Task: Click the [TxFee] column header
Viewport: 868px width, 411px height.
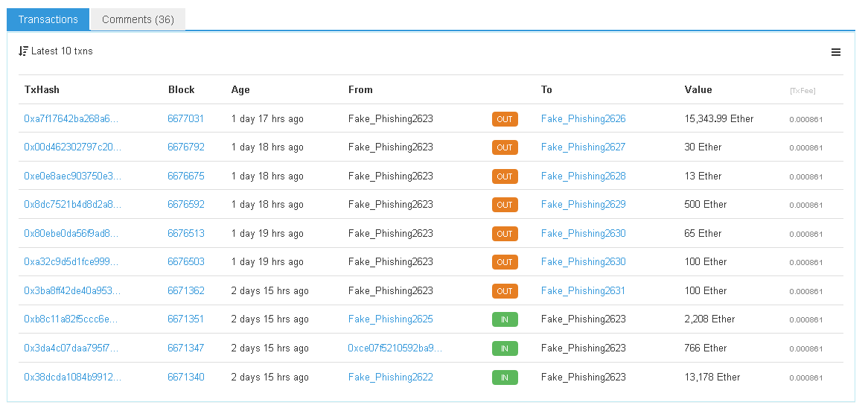Action: pos(802,91)
